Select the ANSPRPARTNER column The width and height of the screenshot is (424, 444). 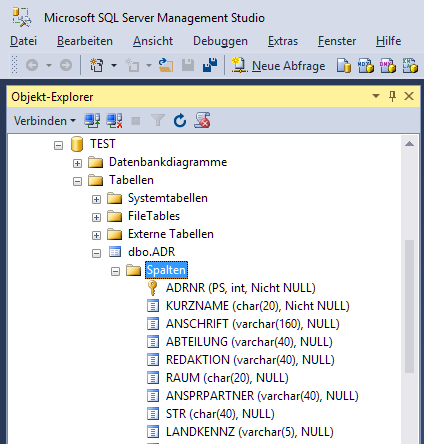[262, 396]
